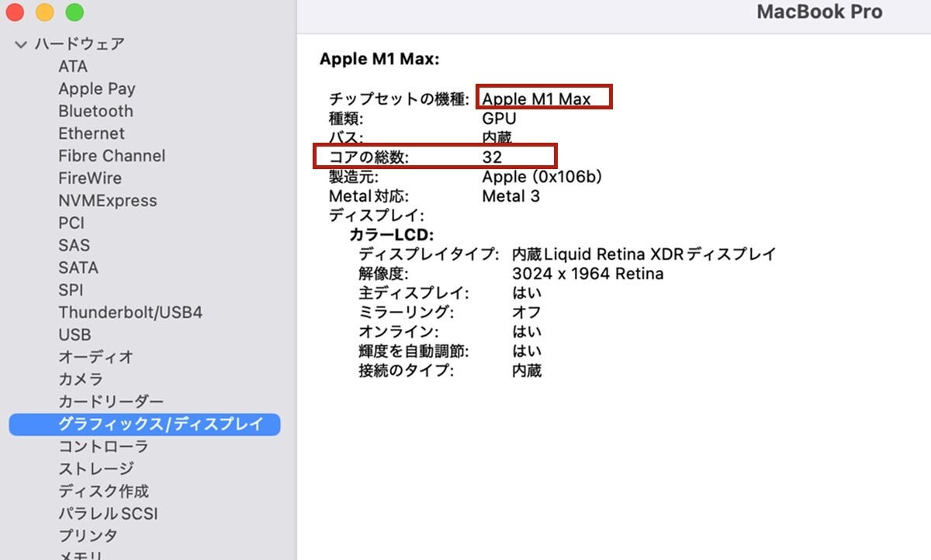Click the yellow minimize window button
The height and width of the screenshot is (560, 931).
[44, 12]
